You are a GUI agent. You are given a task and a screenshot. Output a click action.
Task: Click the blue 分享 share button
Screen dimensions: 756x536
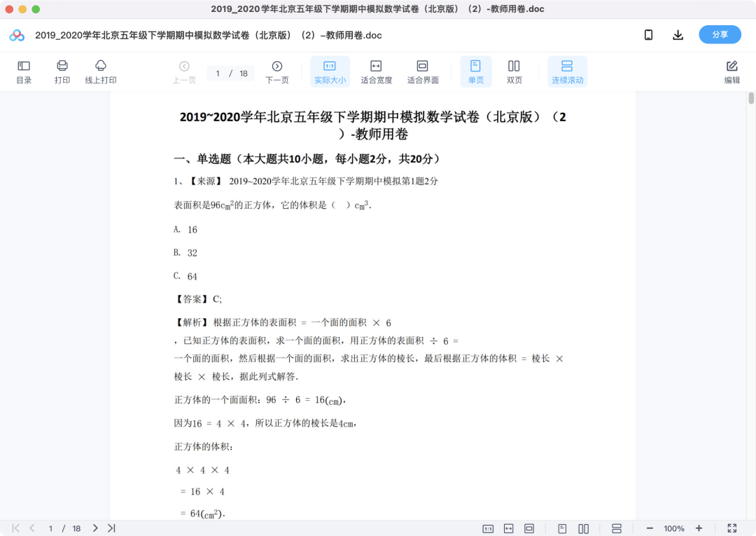[720, 35]
